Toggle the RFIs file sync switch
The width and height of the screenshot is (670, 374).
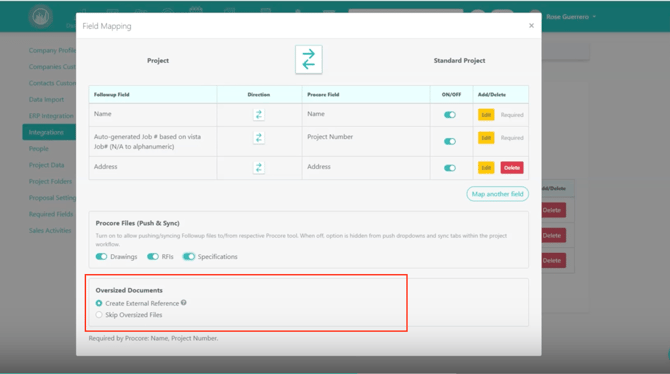tap(153, 256)
